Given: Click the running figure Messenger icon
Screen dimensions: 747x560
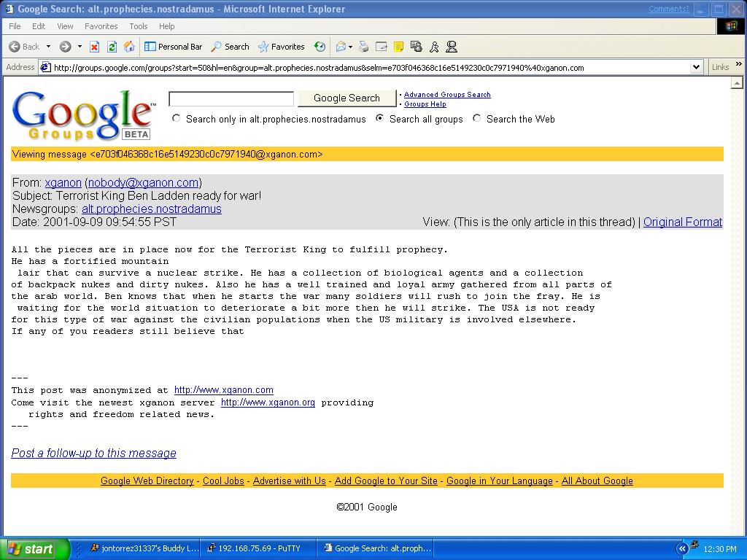Looking at the screenshot, I should (x=433, y=47).
